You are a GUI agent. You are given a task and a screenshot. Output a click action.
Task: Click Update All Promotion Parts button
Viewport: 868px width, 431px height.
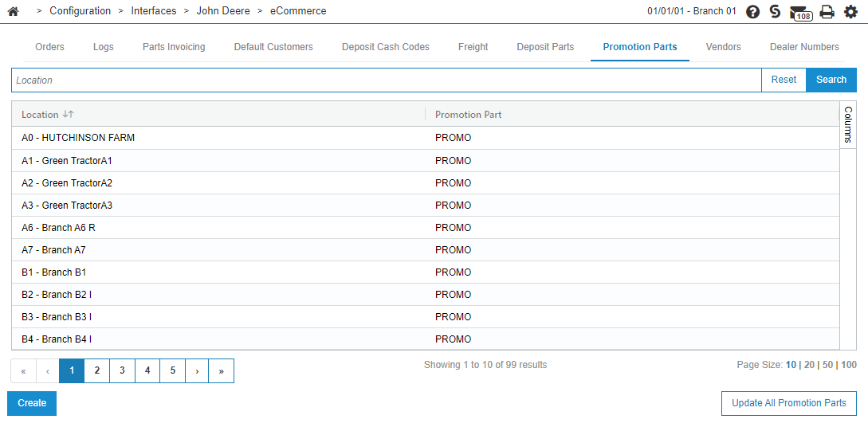coord(788,403)
